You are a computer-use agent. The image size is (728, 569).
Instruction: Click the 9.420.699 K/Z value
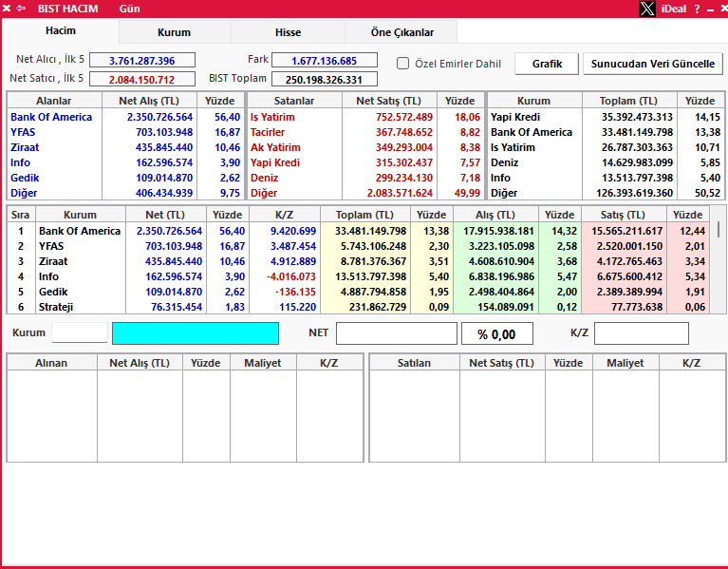pyautogui.click(x=293, y=232)
